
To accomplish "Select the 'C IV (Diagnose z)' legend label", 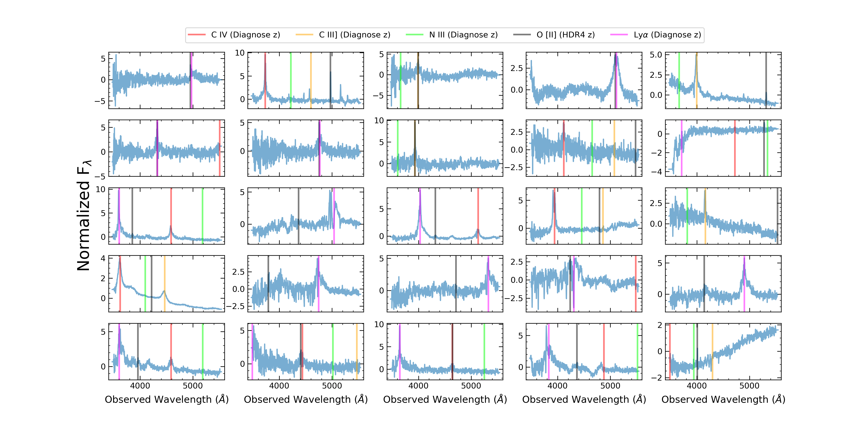I will tap(246, 35).
